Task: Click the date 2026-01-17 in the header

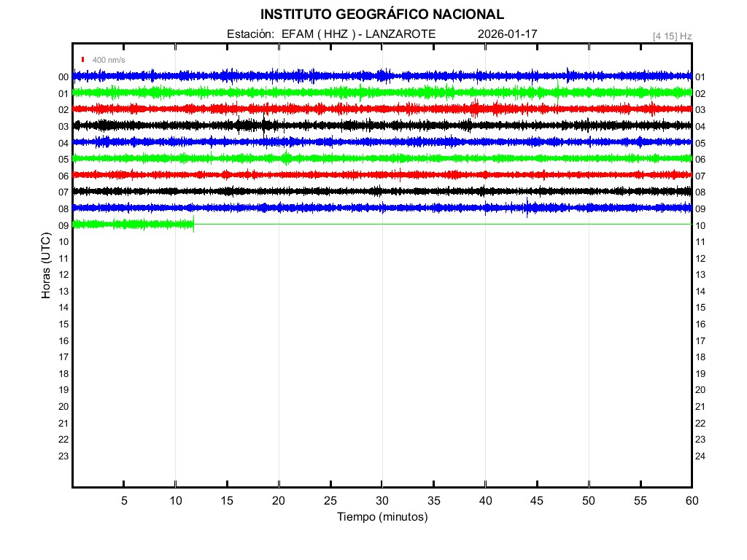Action: point(507,34)
